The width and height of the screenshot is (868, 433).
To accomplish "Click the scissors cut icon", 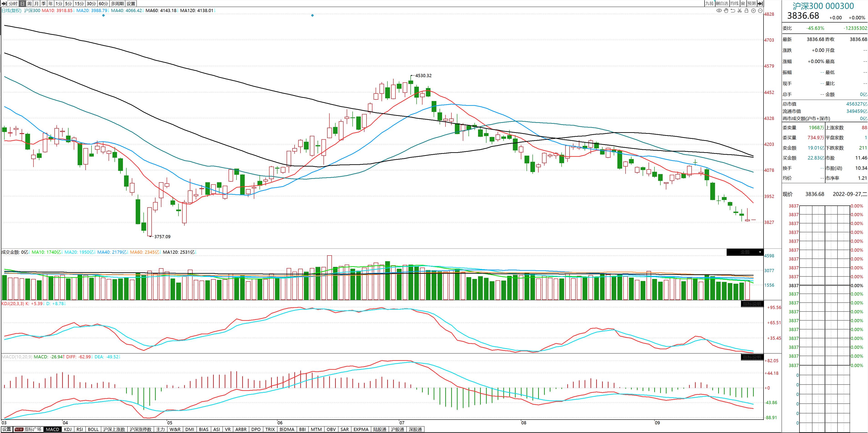I will [740, 11].
